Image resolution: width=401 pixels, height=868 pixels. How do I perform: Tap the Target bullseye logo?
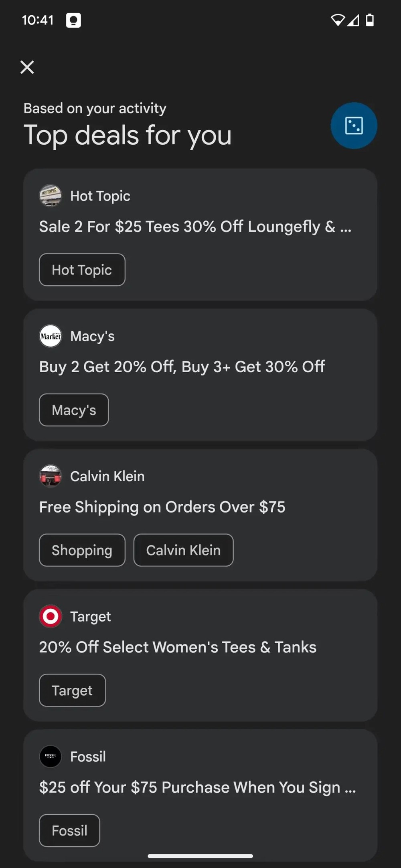[x=51, y=616]
